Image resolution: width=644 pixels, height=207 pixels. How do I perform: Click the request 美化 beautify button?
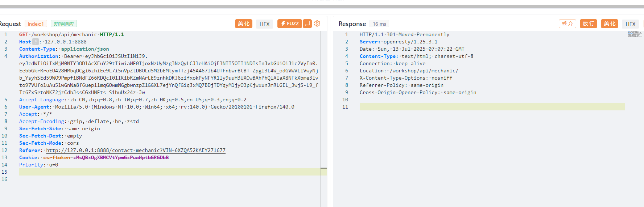tap(243, 24)
